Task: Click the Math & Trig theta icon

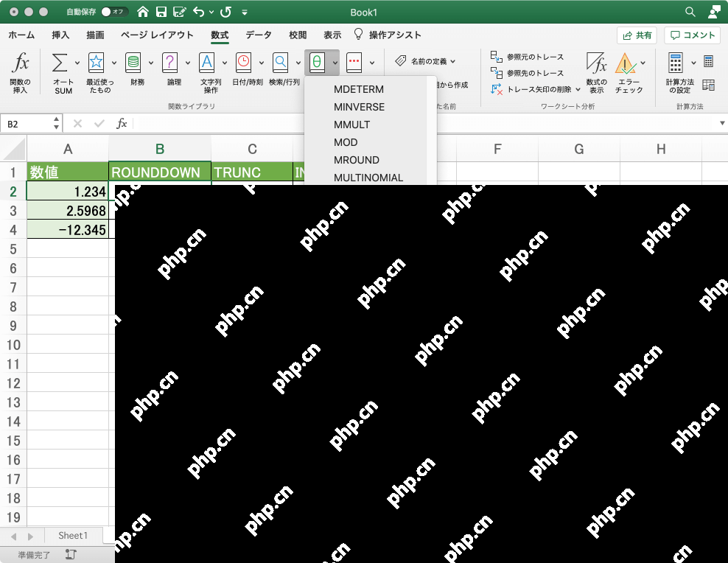Action: [317, 63]
